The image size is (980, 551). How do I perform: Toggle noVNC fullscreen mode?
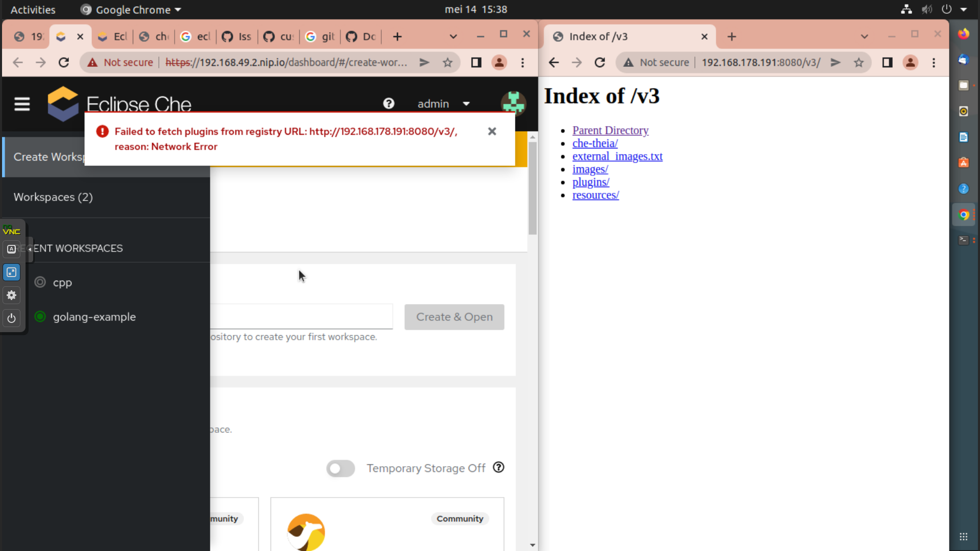click(11, 272)
